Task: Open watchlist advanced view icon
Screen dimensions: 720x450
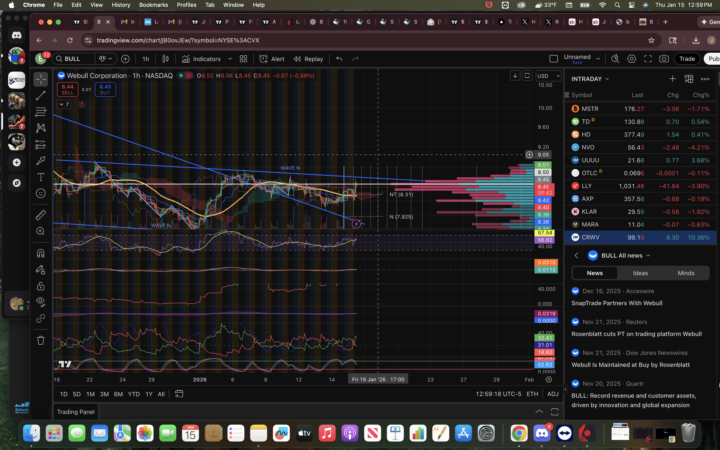Action: pos(689,79)
